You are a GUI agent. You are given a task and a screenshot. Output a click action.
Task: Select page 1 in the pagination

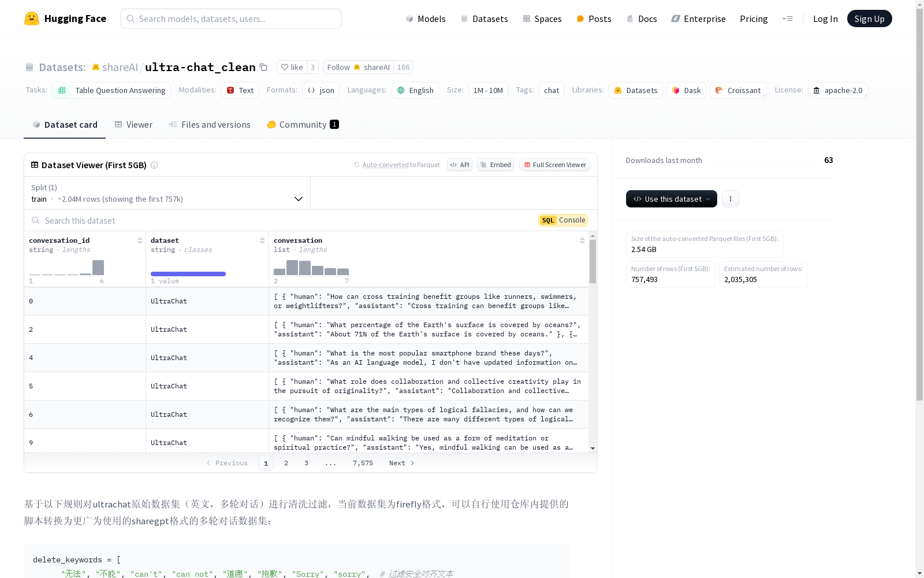point(266,463)
